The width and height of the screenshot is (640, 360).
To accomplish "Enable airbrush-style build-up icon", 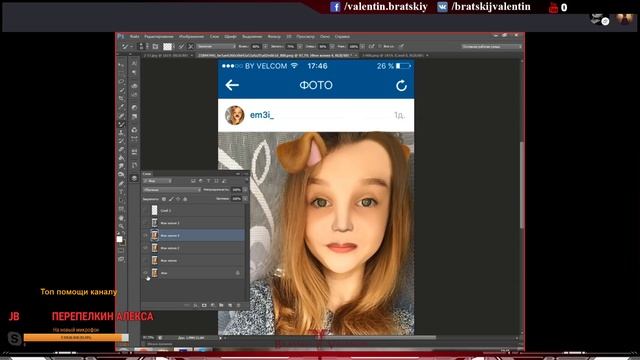I will click(x=371, y=46).
